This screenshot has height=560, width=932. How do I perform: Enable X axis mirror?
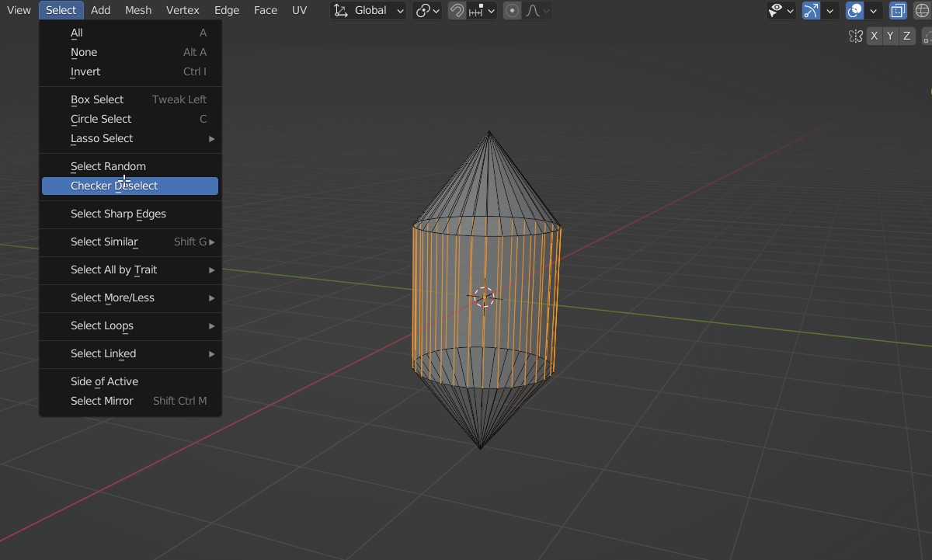tap(875, 36)
